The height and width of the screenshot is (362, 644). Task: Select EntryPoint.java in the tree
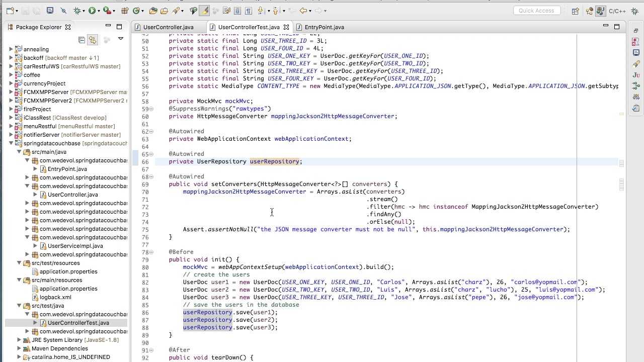click(x=67, y=169)
